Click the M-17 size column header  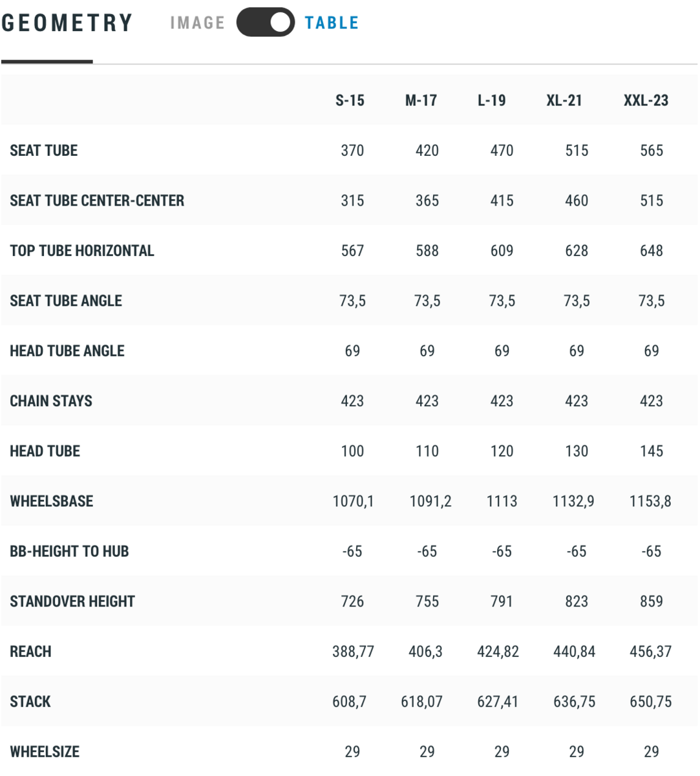pos(421,101)
